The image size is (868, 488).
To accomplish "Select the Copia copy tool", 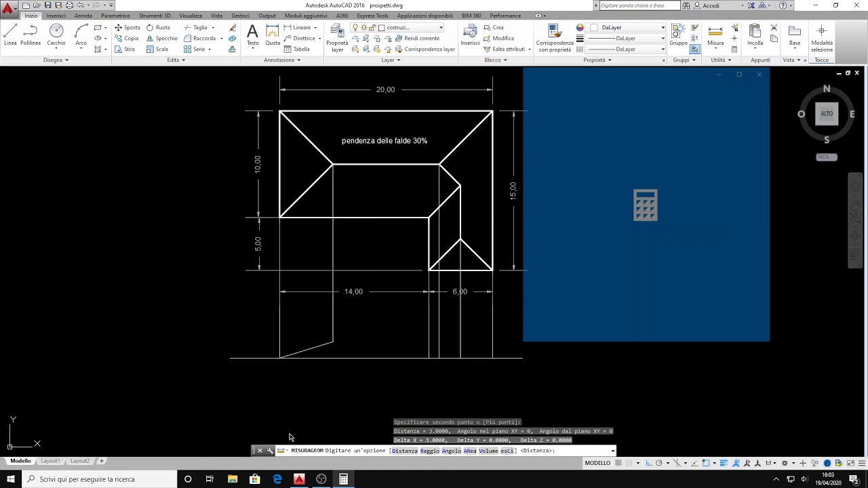I will 127,39.
